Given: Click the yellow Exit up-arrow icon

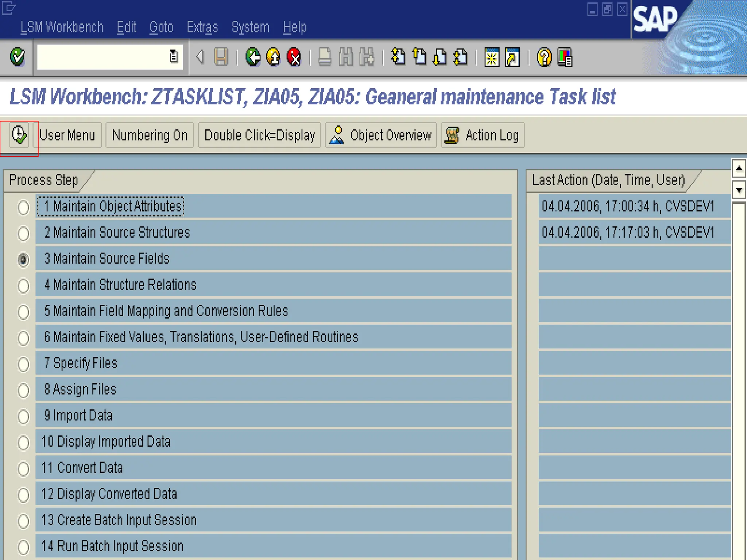Looking at the screenshot, I should click(x=274, y=57).
